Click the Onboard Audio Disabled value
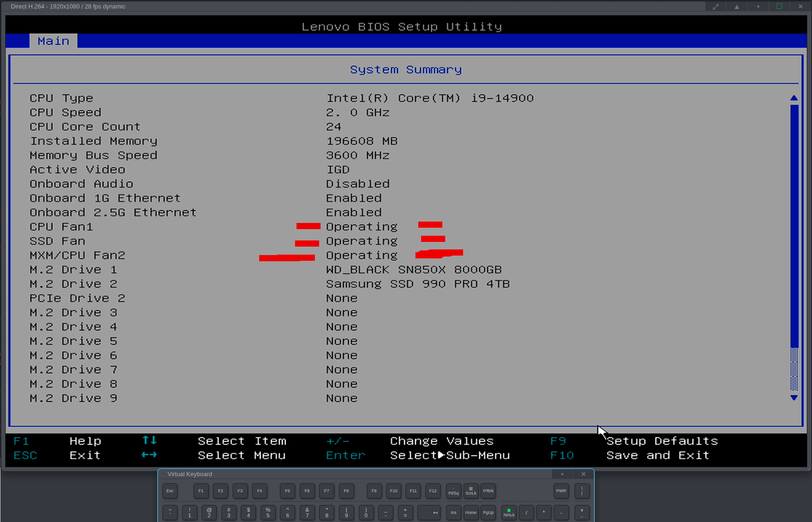Viewport: 812px width, 522px height. pyautogui.click(x=358, y=184)
